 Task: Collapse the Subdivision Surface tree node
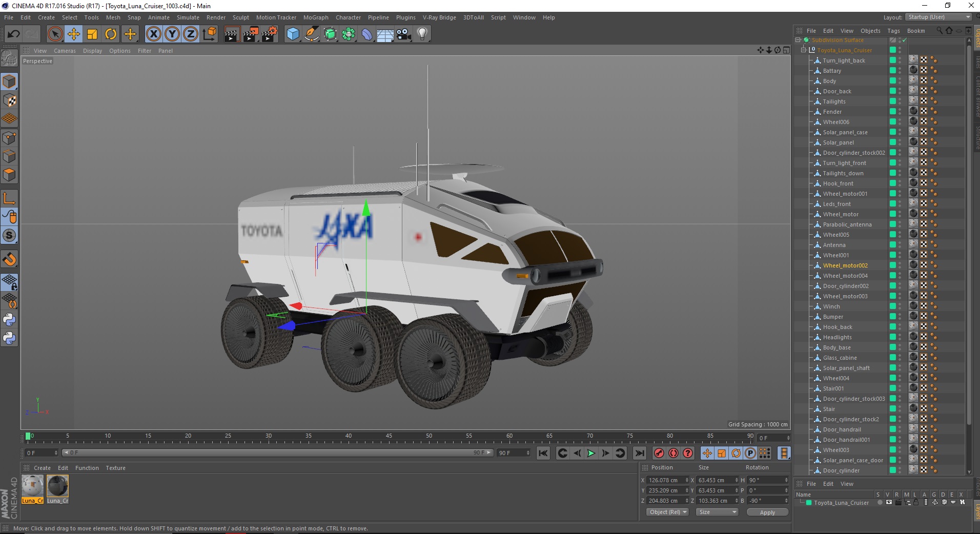pyautogui.click(x=798, y=40)
